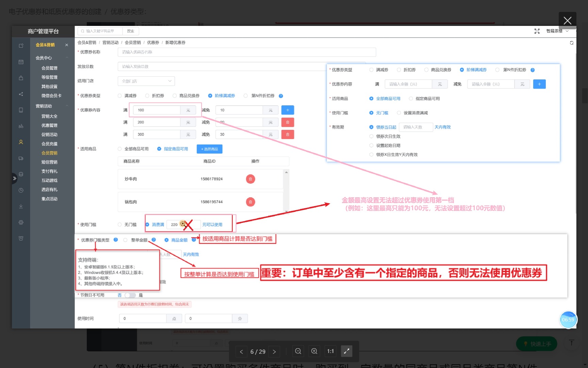This screenshot has height=368, width=588.
Task: Click into the 发放总数 input field
Action: tap(222, 66)
